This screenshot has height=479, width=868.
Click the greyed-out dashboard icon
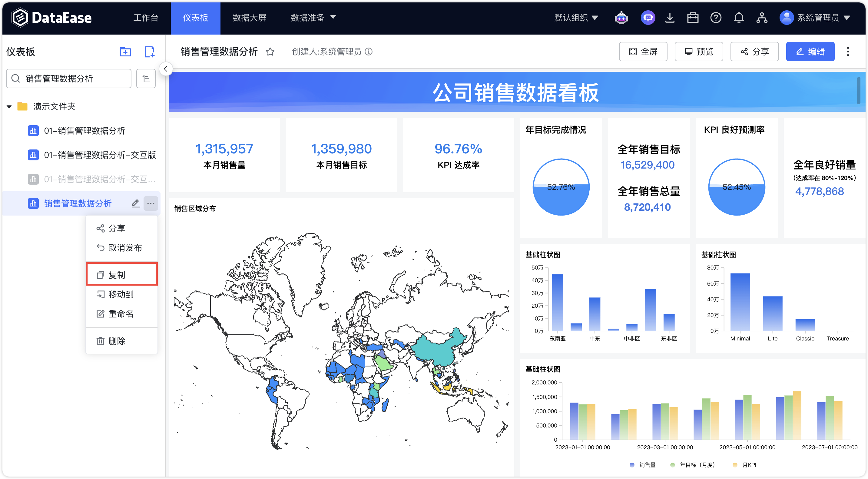pyautogui.click(x=33, y=179)
